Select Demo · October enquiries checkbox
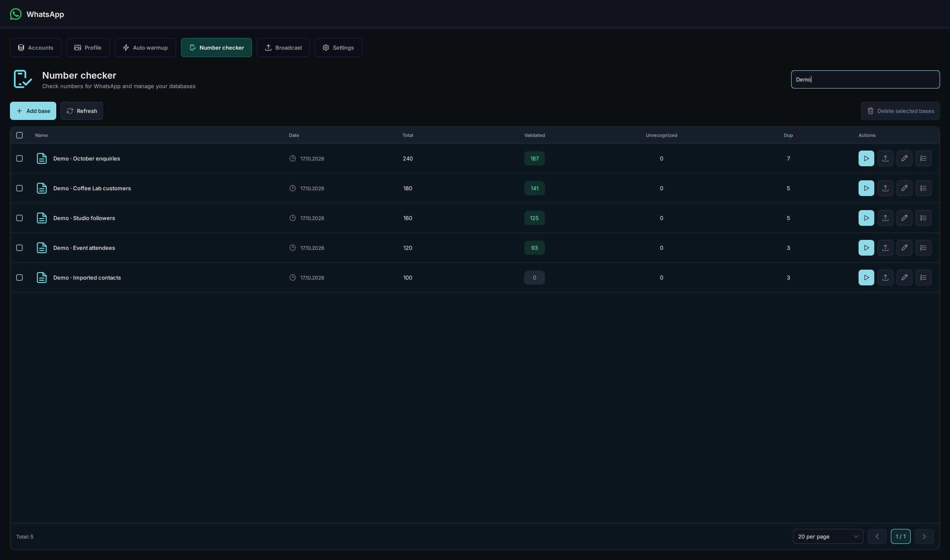 pyautogui.click(x=19, y=158)
